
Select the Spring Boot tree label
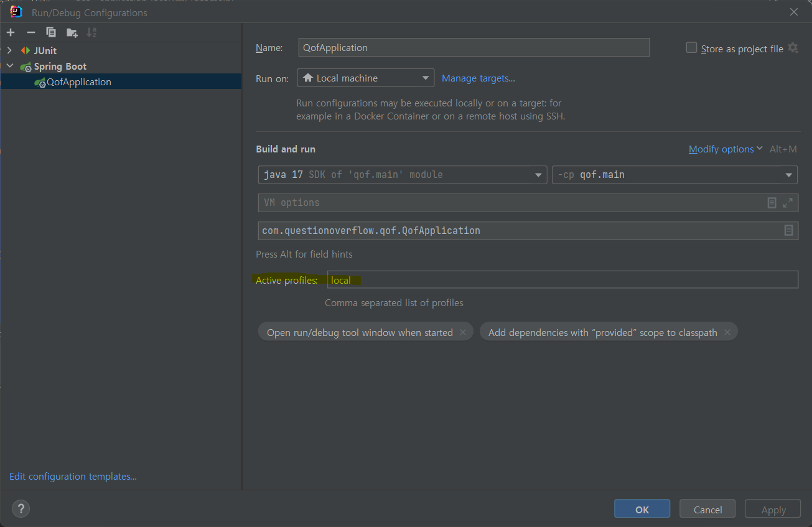60,67
